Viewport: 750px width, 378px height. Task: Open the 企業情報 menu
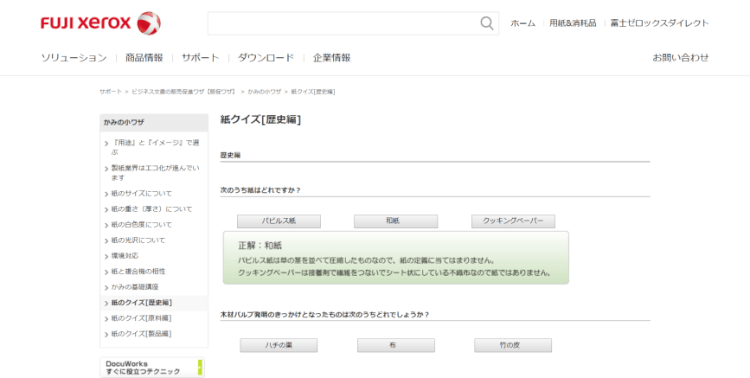331,58
